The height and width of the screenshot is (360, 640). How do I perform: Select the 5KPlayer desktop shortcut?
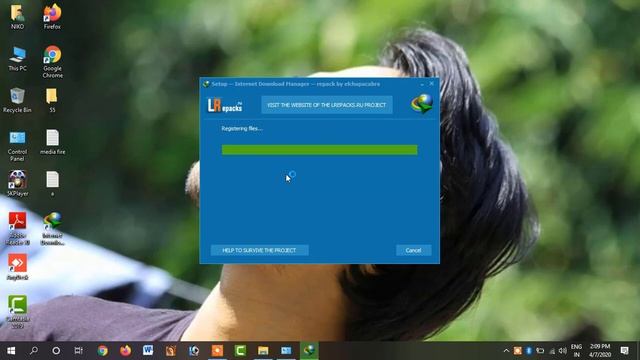pyautogui.click(x=17, y=184)
